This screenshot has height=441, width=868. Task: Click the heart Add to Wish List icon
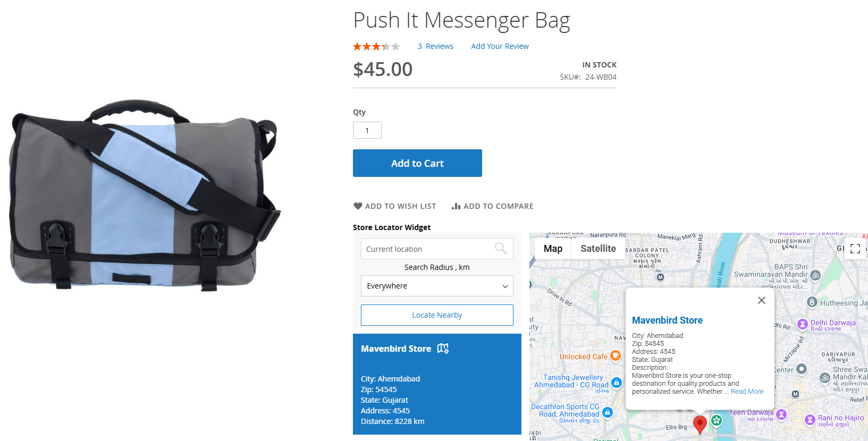358,206
